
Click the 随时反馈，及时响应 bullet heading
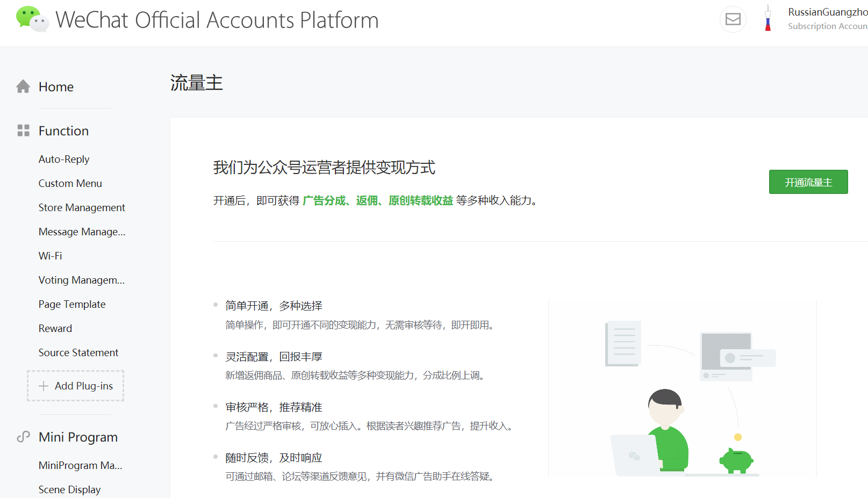(274, 458)
